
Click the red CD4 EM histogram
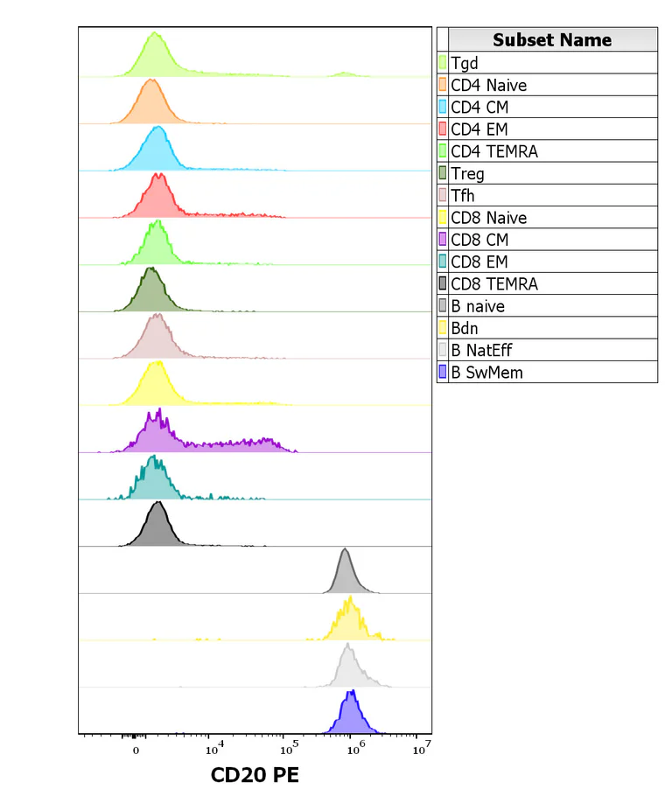pos(159,199)
